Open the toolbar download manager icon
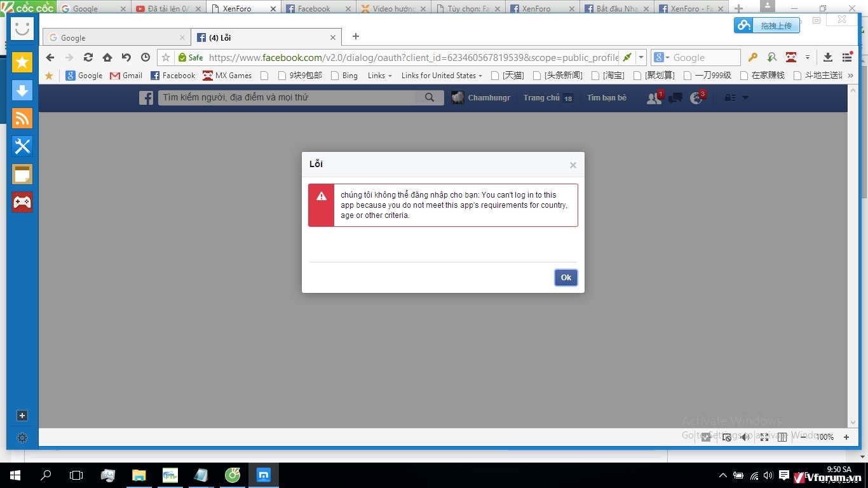This screenshot has width=868, height=488. pyautogui.click(x=827, y=57)
